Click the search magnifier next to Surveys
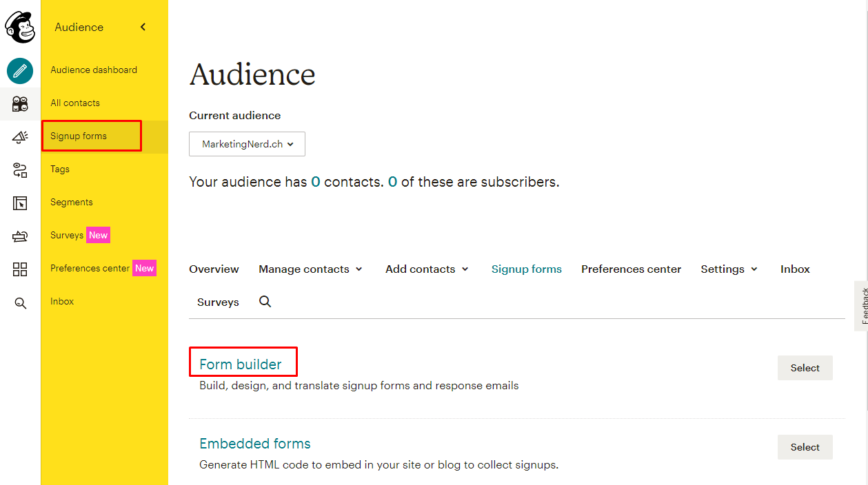868x485 pixels. tap(265, 302)
